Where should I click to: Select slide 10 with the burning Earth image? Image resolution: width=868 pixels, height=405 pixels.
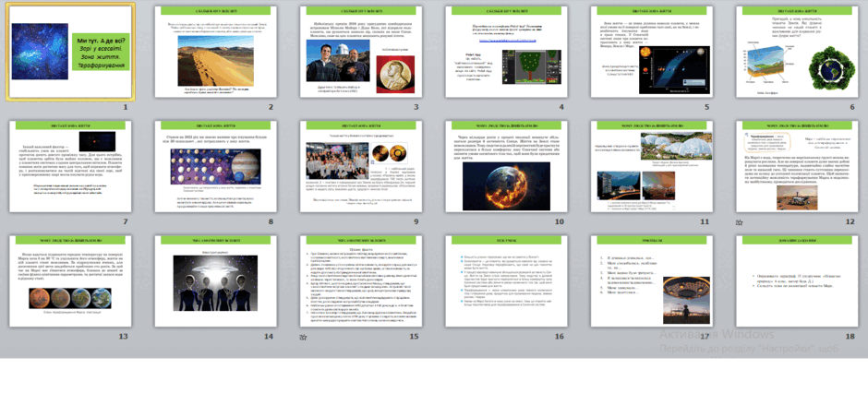click(506, 167)
